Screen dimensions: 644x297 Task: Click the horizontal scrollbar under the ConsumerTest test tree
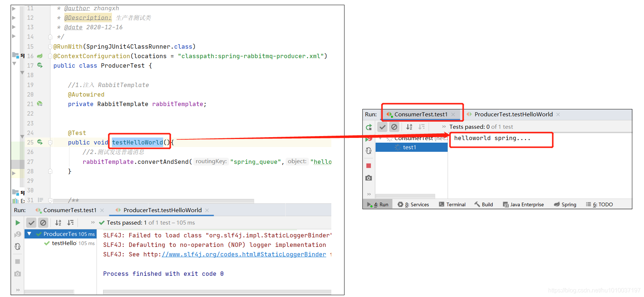tap(405, 196)
